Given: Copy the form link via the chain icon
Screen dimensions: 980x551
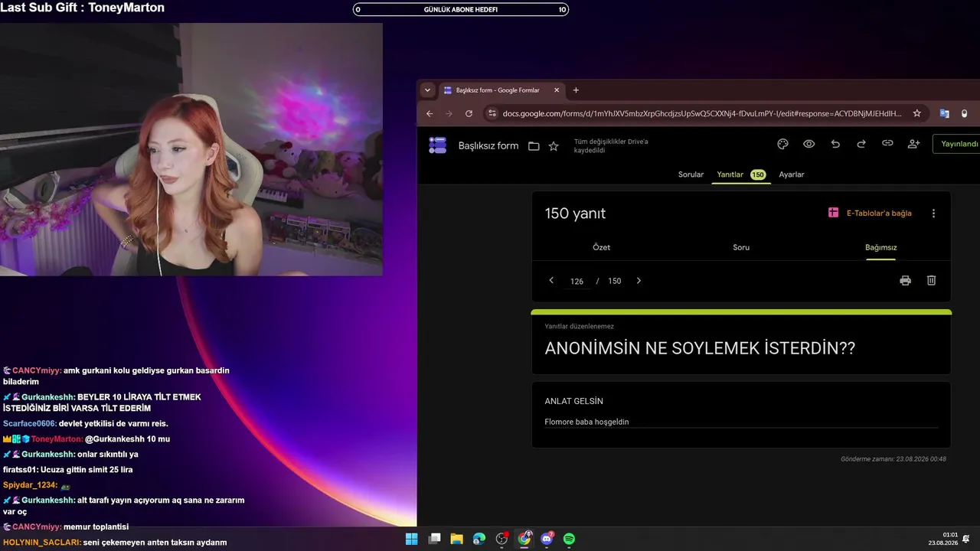Looking at the screenshot, I should click(887, 144).
